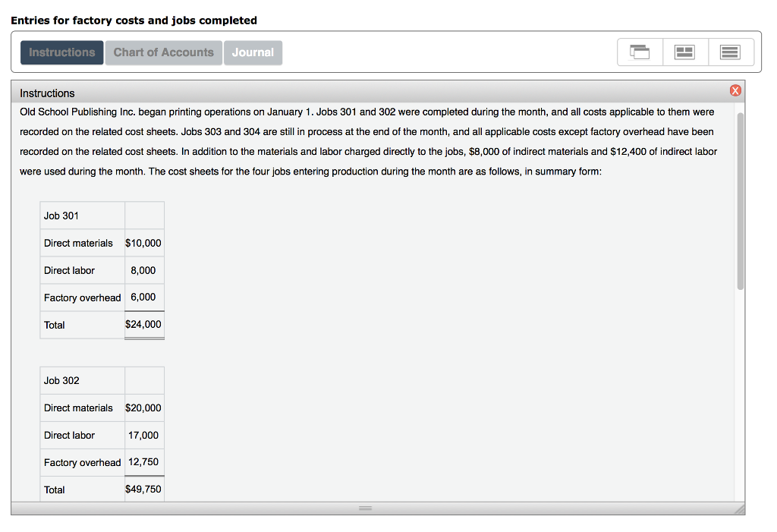Click Job 302 factory overhead 12,750
Viewport: 777px width, 532px height.
tap(143, 461)
